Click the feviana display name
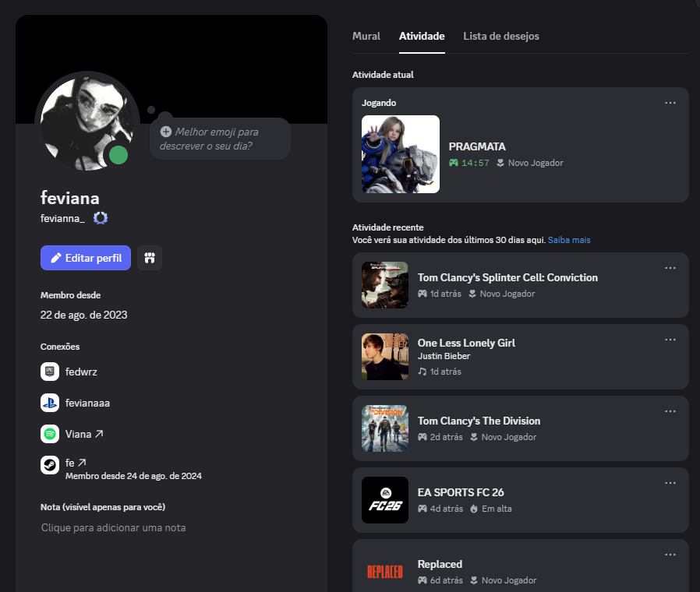Image resolution: width=700 pixels, height=592 pixels. (70, 198)
